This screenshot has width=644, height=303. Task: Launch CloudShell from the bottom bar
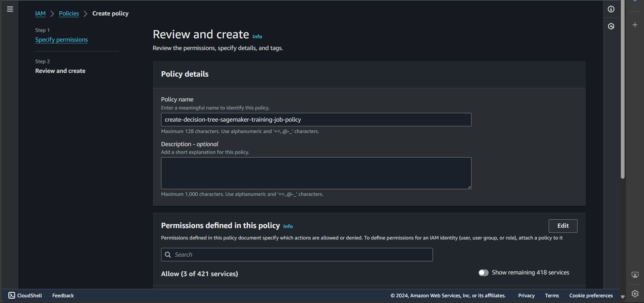[x=25, y=295]
